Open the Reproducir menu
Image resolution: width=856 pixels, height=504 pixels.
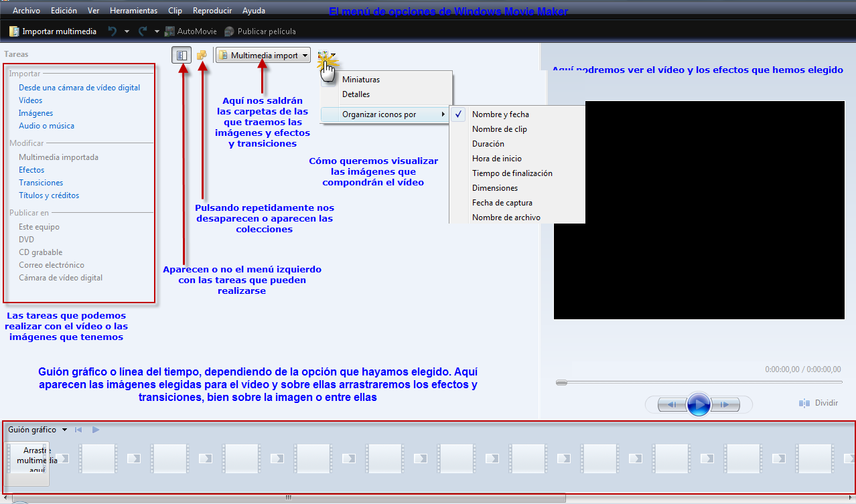pyautogui.click(x=212, y=11)
